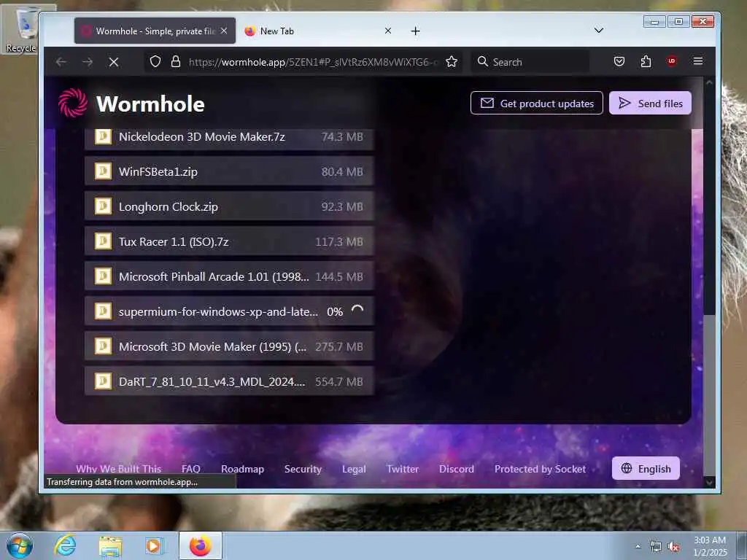This screenshot has width=747, height=560.
Task: Click the Wormhole swirl logo
Action: point(73,103)
